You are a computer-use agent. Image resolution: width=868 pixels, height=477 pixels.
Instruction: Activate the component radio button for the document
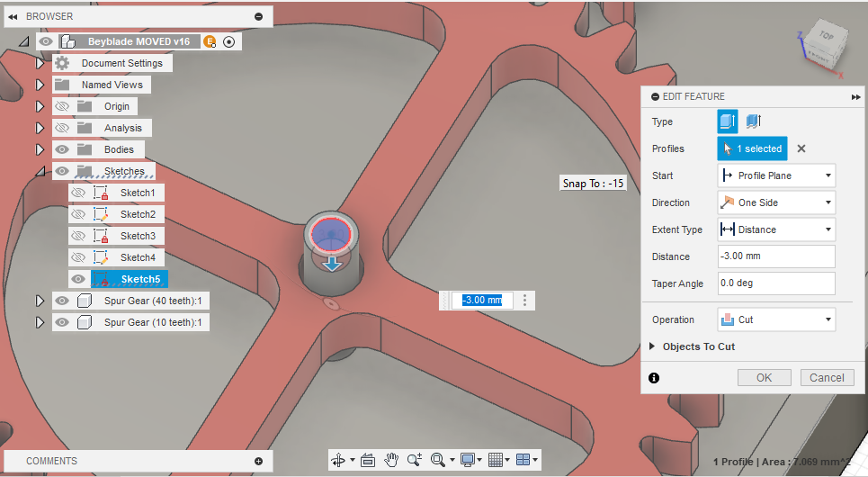[x=228, y=41]
